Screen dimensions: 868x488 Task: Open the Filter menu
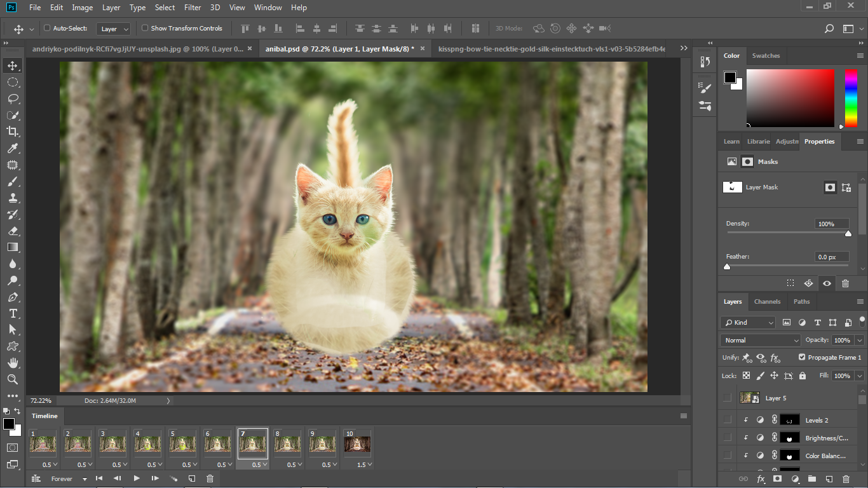[192, 8]
